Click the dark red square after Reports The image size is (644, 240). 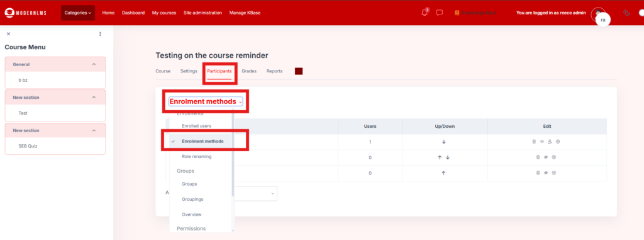coord(299,71)
